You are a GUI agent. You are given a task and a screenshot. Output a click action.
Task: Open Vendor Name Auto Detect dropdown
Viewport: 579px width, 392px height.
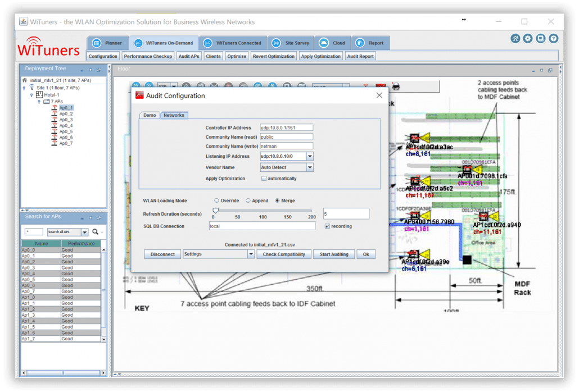310,167
